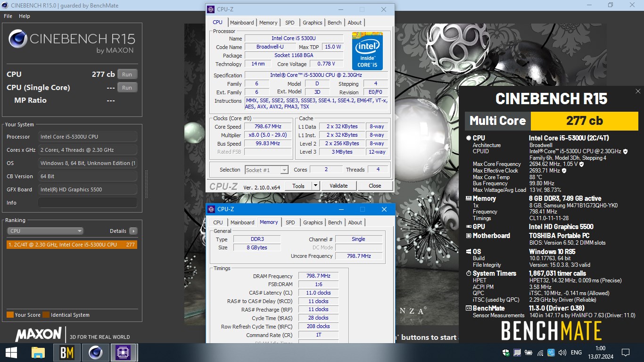
Task: Open the Windows Start menu
Action: 11,353
